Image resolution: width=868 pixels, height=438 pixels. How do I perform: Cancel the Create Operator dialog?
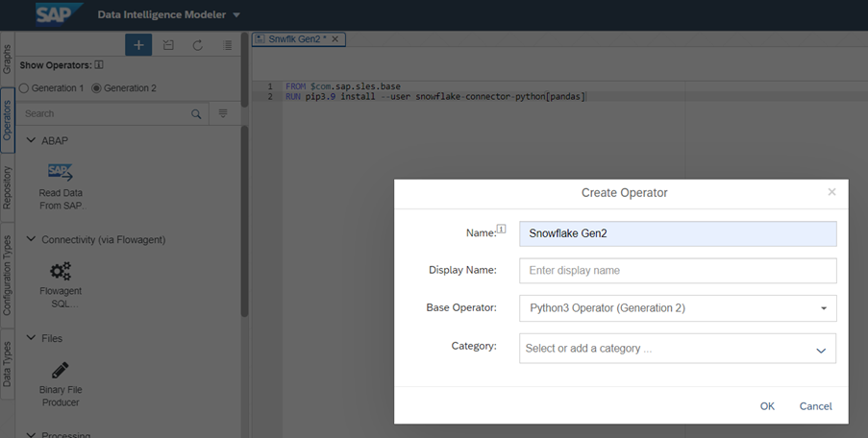(815, 406)
